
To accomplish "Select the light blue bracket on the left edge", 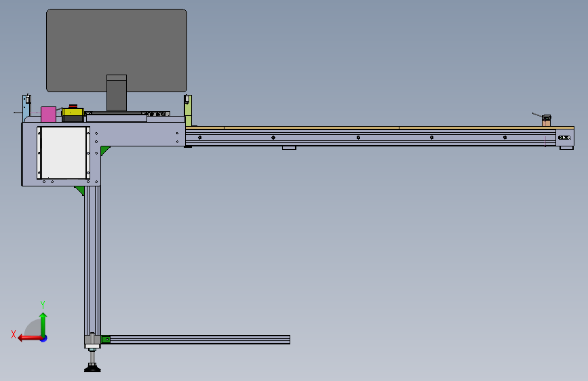I will pyautogui.click(x=26, y=108).
